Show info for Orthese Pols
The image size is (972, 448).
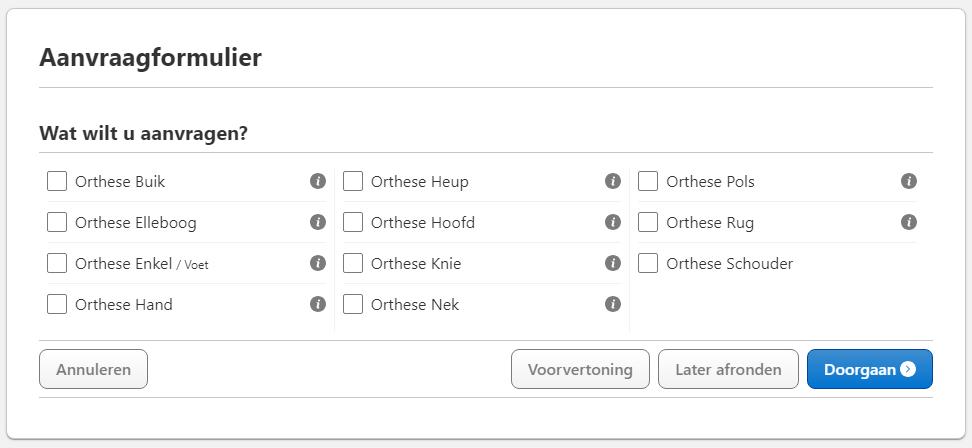[909, 181]
